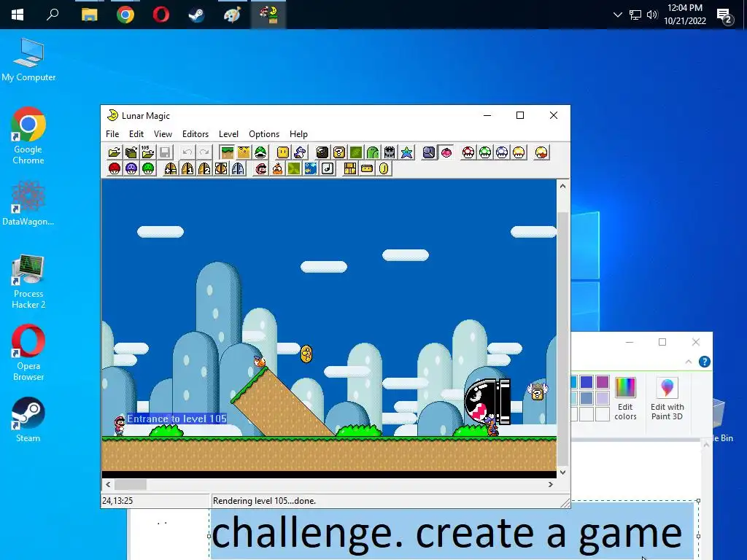The height and width of the screenshot is (560, 747).
Task: Click the orange Goomba icon
Action: 277,168
